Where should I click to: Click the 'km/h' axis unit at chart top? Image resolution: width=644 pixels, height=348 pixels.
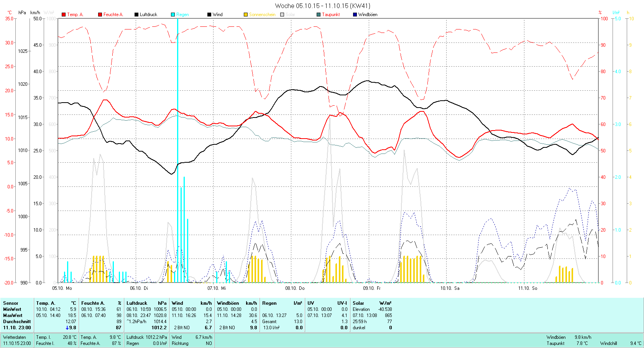coord(35,13)
